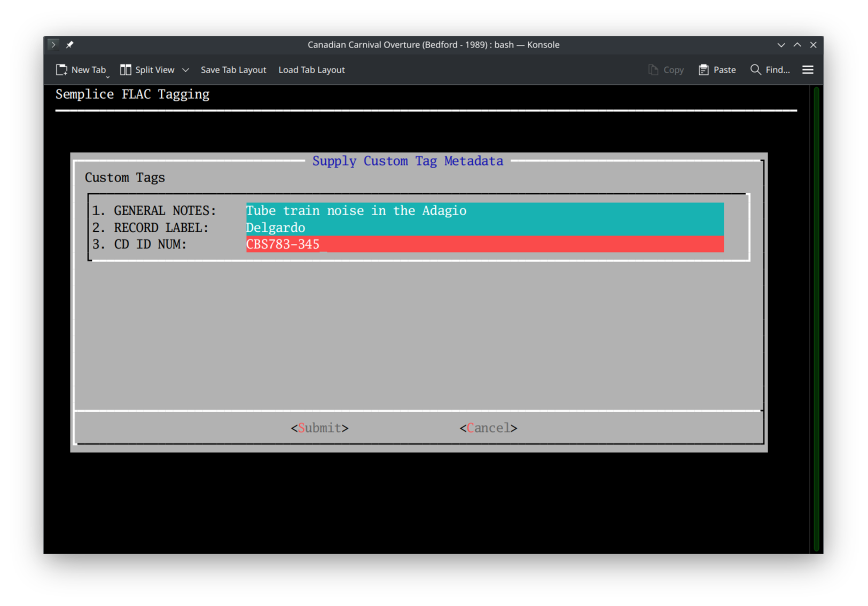Select Submit in the metadata dialog
The image size is (868, 606).
319,428
